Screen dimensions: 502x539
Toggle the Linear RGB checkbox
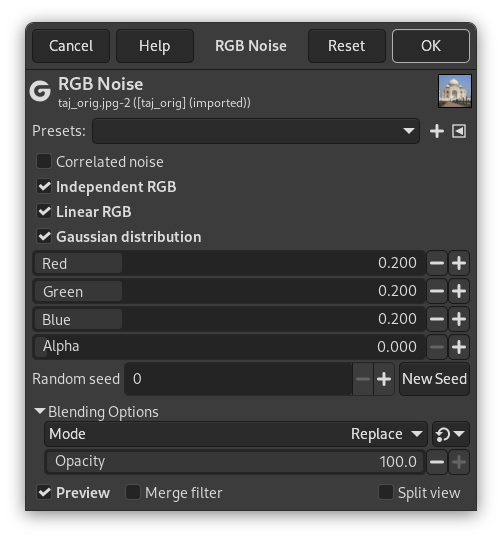(44, 211)
